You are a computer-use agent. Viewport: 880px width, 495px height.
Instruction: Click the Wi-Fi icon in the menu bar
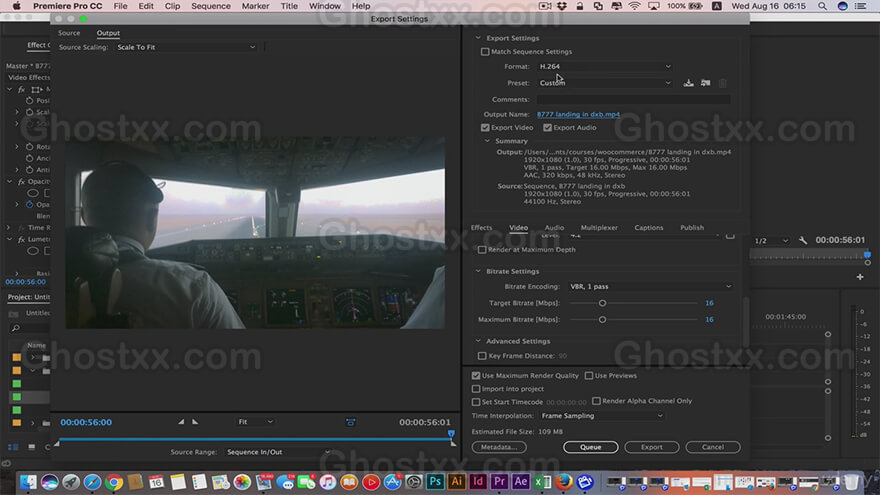(634, 6)
